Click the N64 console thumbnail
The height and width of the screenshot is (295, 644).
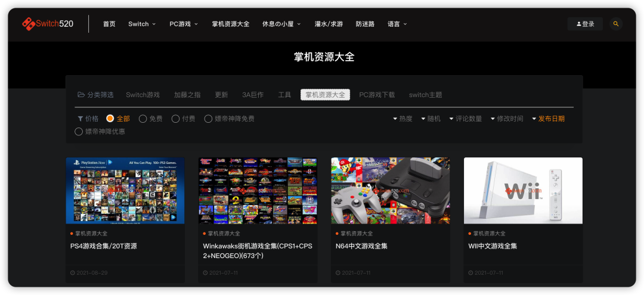(391, 190)
